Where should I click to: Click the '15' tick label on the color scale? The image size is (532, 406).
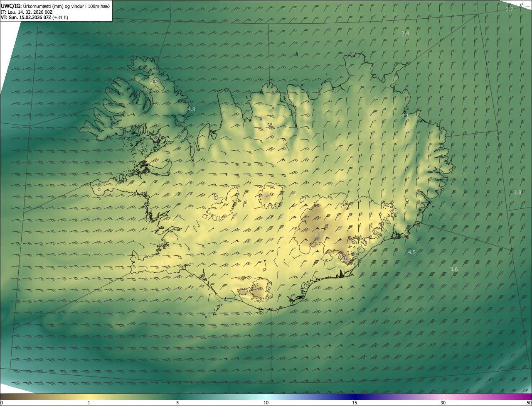point(355,403)
